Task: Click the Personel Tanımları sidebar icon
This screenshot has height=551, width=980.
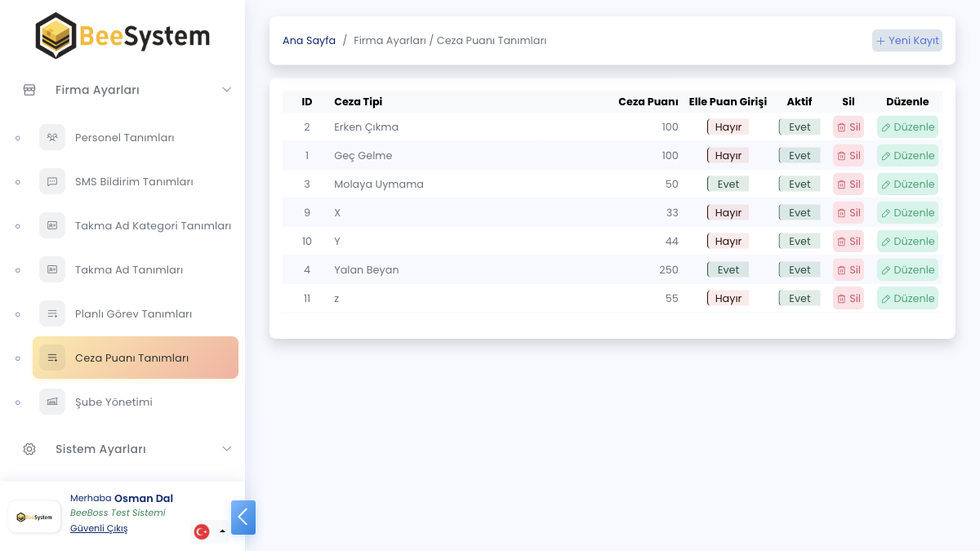Action: (52, 137)
